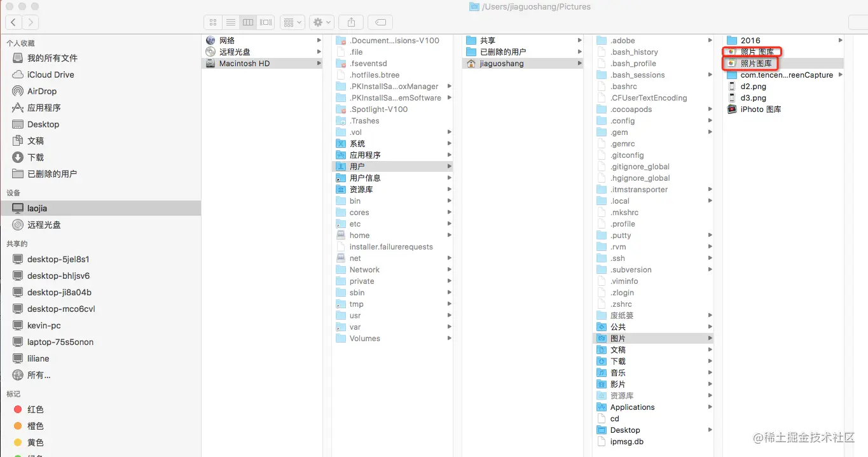Switch to column view
868x457 pixels.
(248, 22)
